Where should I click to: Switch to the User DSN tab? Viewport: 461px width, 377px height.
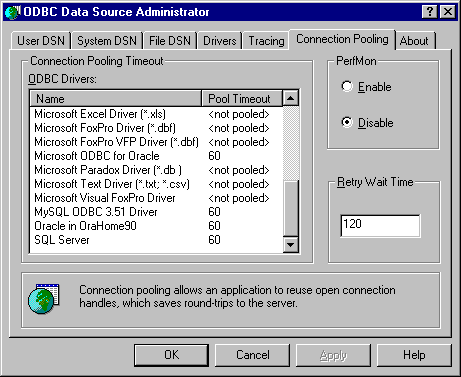[41, 41]
